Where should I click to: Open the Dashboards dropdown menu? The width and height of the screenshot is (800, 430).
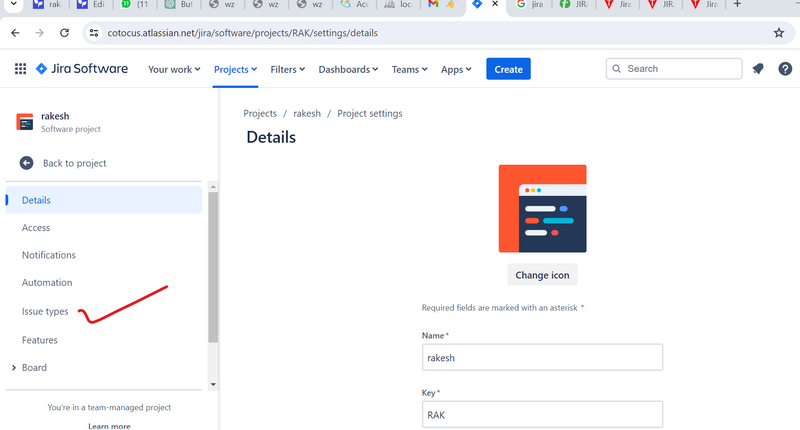[348, 69]
